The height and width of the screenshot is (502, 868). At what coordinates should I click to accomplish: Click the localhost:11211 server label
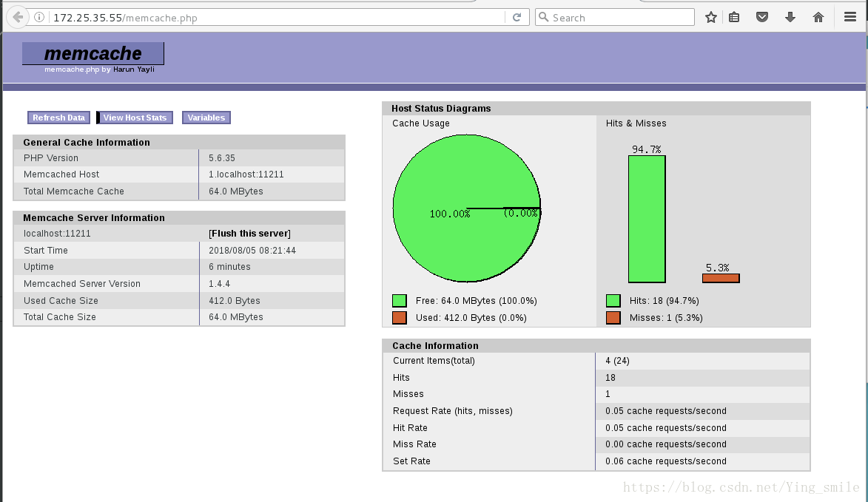pos(57,234)
